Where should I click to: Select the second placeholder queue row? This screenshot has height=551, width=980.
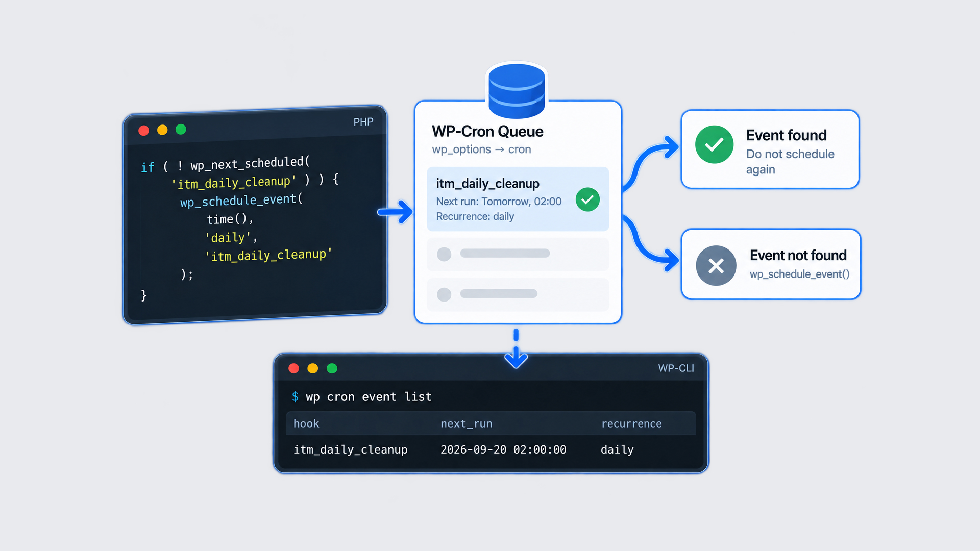pyautogui.click(x=518, y=294)
